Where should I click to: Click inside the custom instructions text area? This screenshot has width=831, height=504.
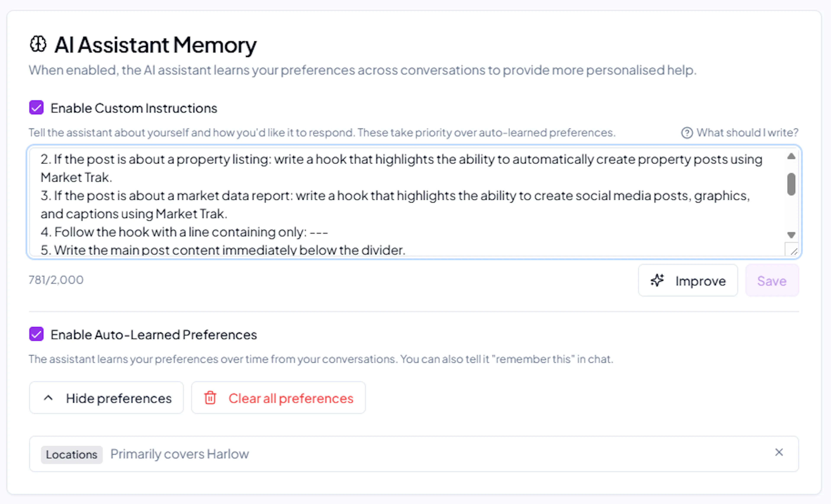click(x=405, y=202)
